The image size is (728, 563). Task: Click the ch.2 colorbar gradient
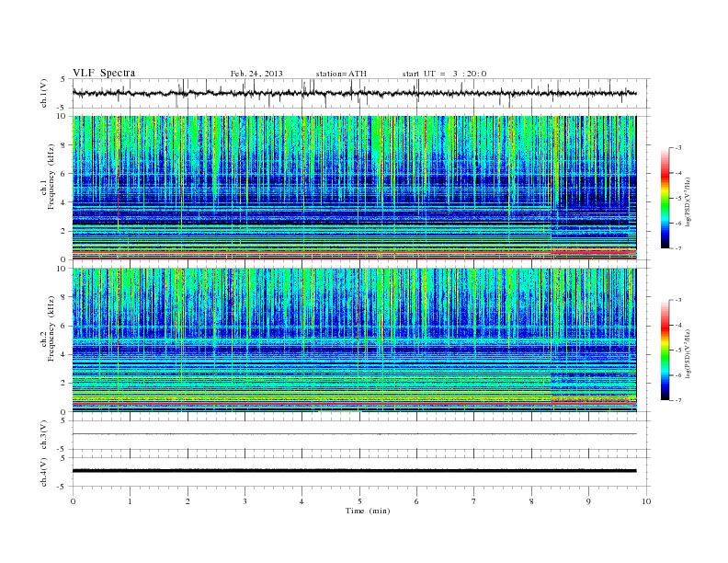coord(665,350)
